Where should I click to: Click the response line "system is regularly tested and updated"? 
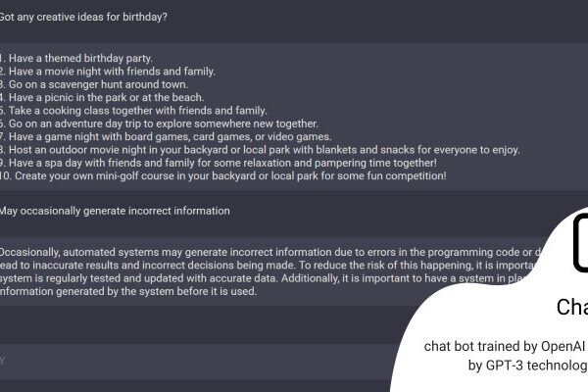pyautogui.click(x=263, y=278)
